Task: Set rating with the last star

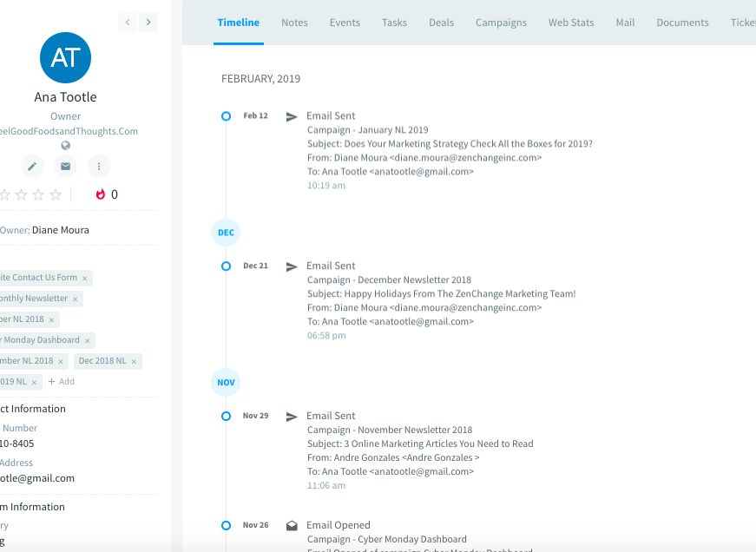Action: (56, 194)
